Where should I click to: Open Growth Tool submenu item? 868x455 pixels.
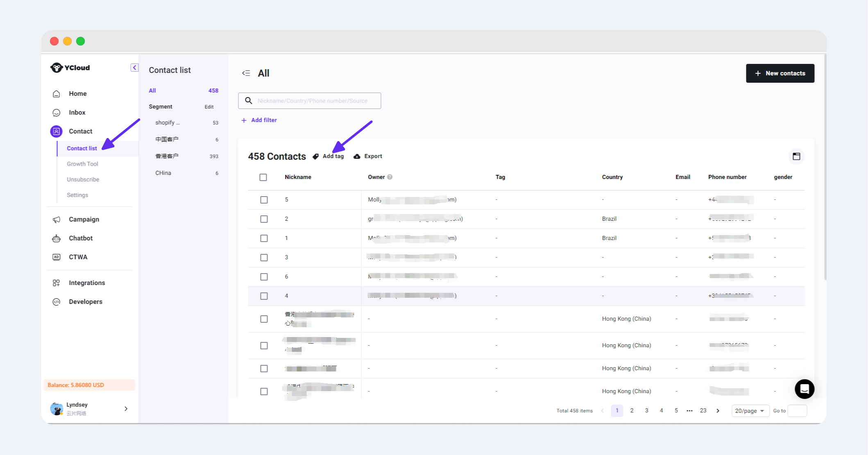coord(82,164)
